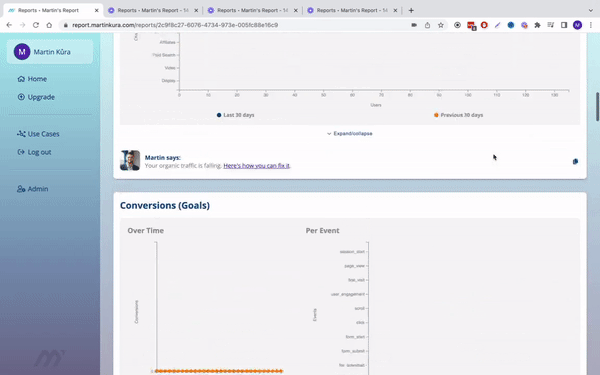The image size is (600, 375).
Task: Toggle the Last 30 days legend entry
Action: 235,115
